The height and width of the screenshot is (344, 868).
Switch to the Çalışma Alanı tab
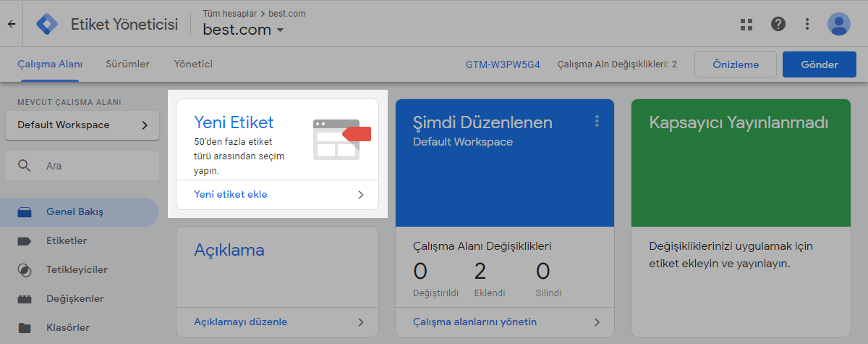pos(50,64)
